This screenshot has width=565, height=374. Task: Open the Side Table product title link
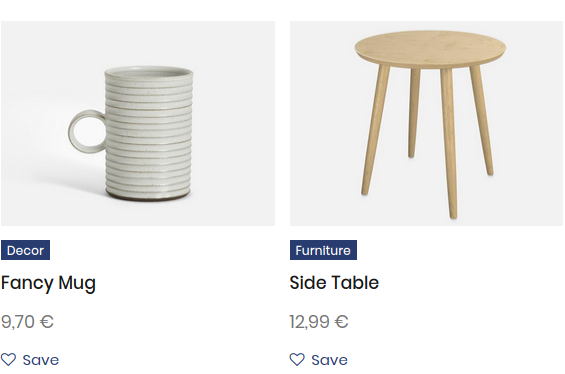[x=334, y=283]
